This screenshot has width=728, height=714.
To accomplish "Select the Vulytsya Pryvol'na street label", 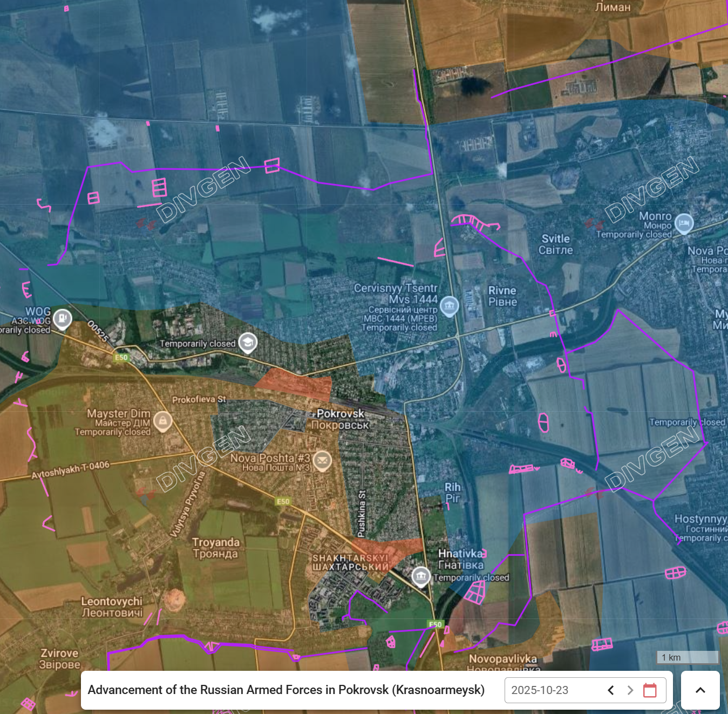I will click(x=188, y=504).
